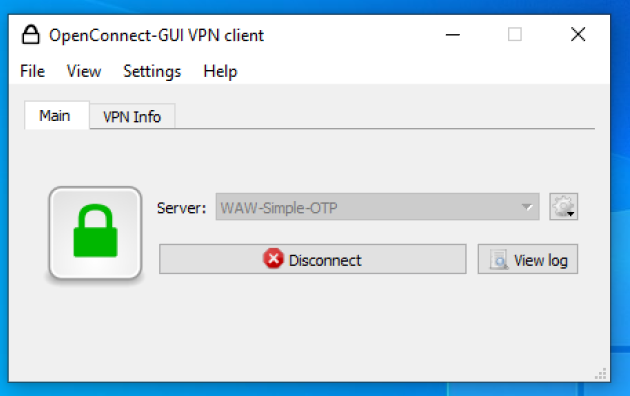
Task: Close the OpenConnect-GUI VPN client window
Action: coord(578,35)
